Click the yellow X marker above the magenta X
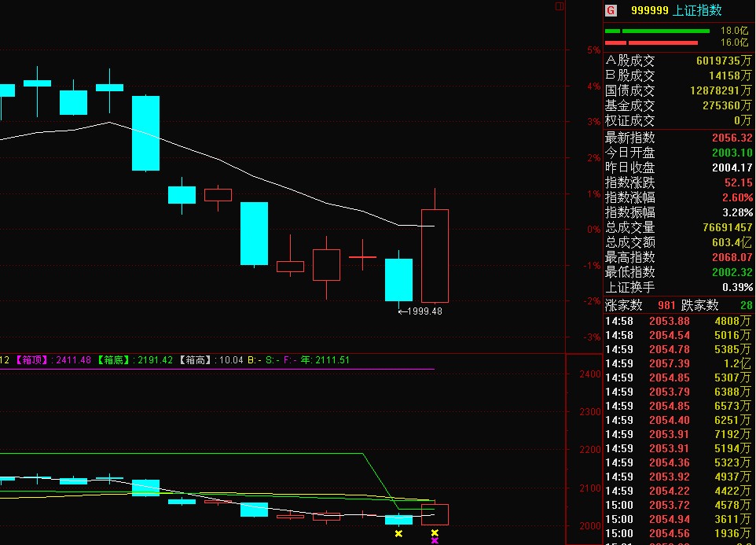Screen dimensions: 756x545 click(x=435, y=533)
